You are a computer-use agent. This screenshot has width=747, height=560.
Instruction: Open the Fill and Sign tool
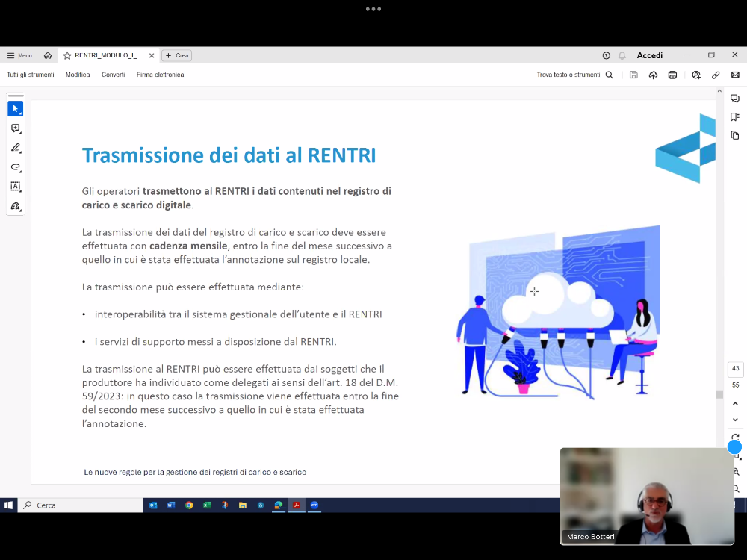coord(15,206)
